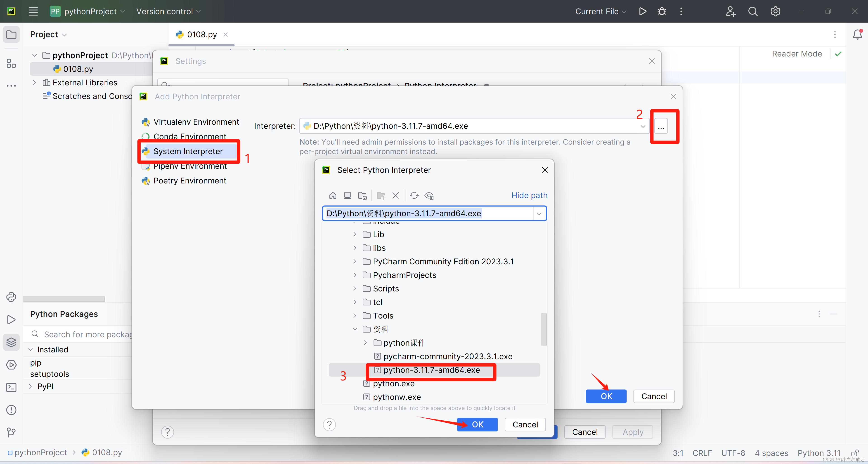Click Hide path in Select Python Interpreter
This screenshot has height=464, width=868.
click(529, 195)
